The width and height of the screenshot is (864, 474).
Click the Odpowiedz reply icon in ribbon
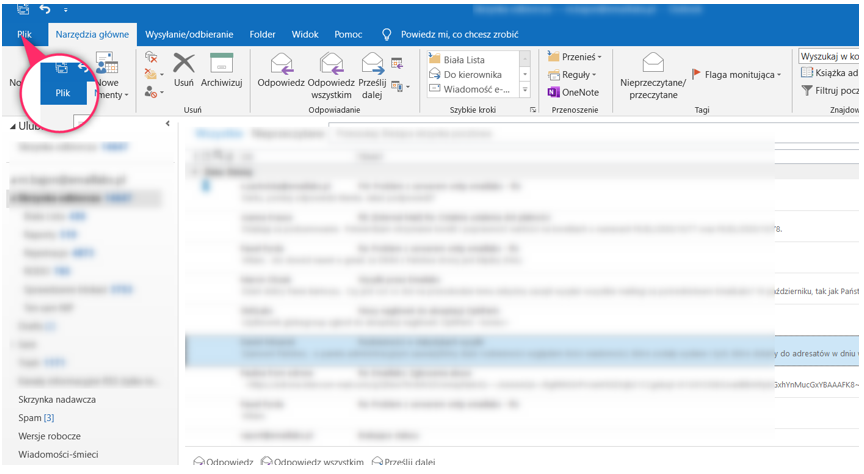click(281, 65)
